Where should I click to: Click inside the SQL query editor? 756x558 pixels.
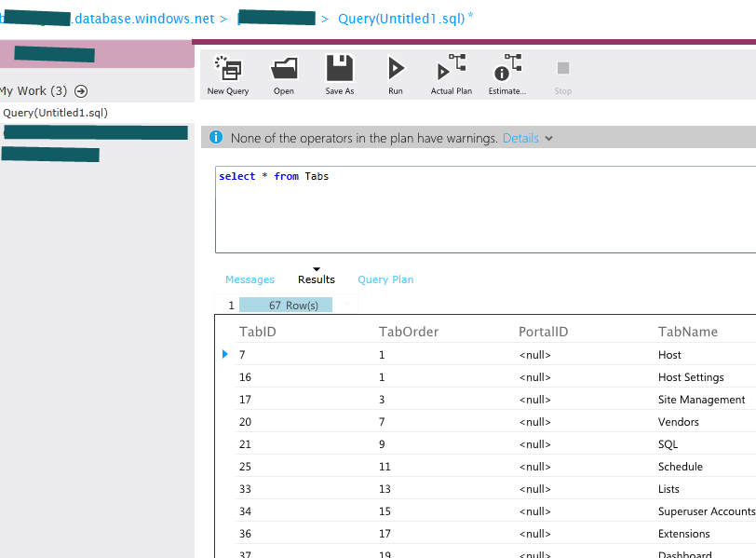485,210
